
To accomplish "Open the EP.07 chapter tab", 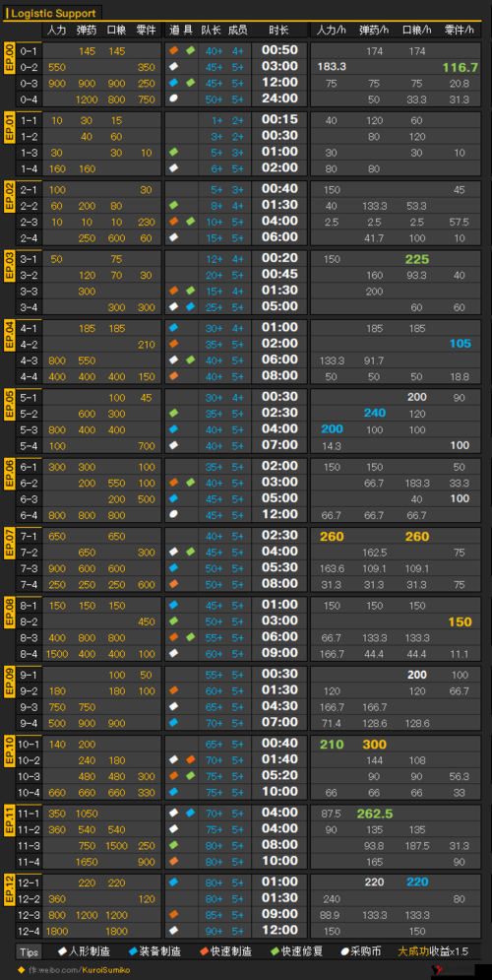I will click(x=10, y=544).
